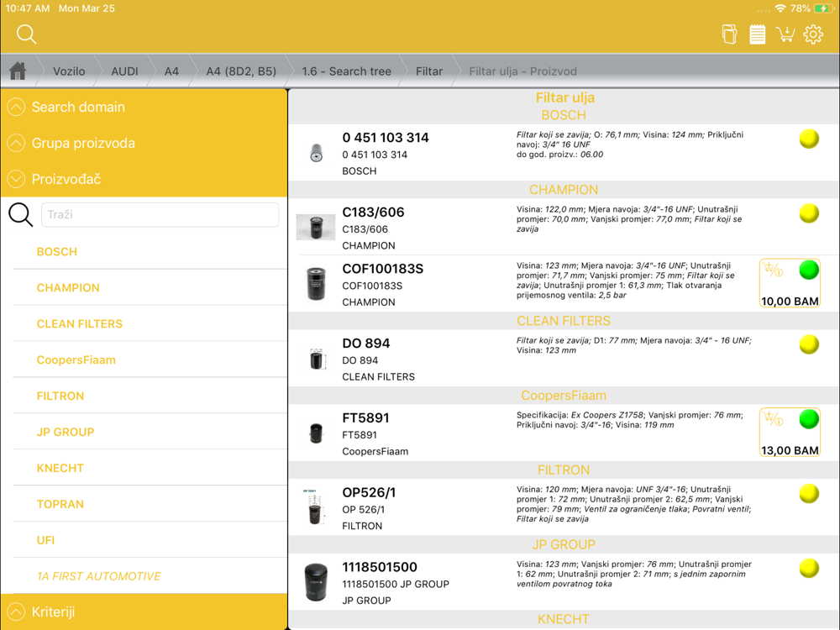Open OP526/1 filter image
Image resolution: width=840 pixels, height=630 pixels.
[x=312, y=507]
